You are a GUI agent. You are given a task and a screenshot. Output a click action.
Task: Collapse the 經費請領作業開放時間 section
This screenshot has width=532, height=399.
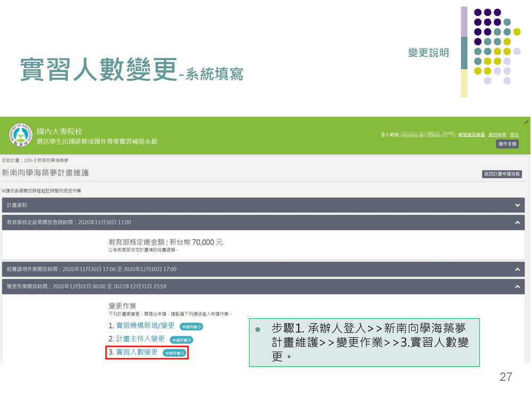(x=517, y=269)
